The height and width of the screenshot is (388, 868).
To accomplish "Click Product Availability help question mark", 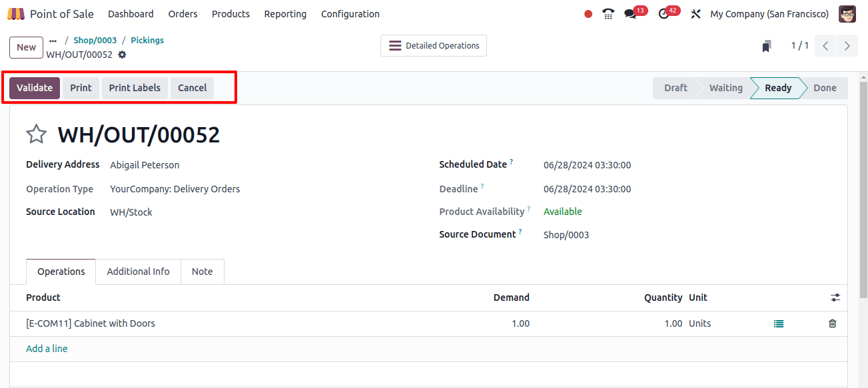I will (529, 209).
